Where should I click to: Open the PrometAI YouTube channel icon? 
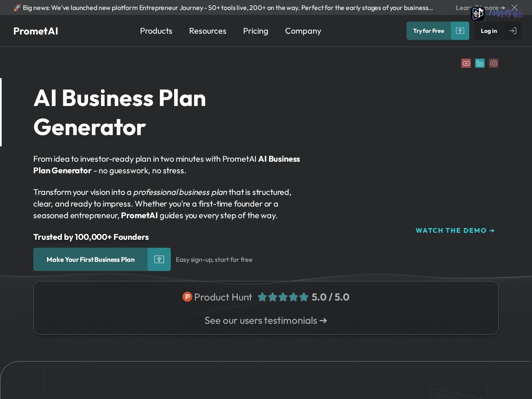[466, 63]
